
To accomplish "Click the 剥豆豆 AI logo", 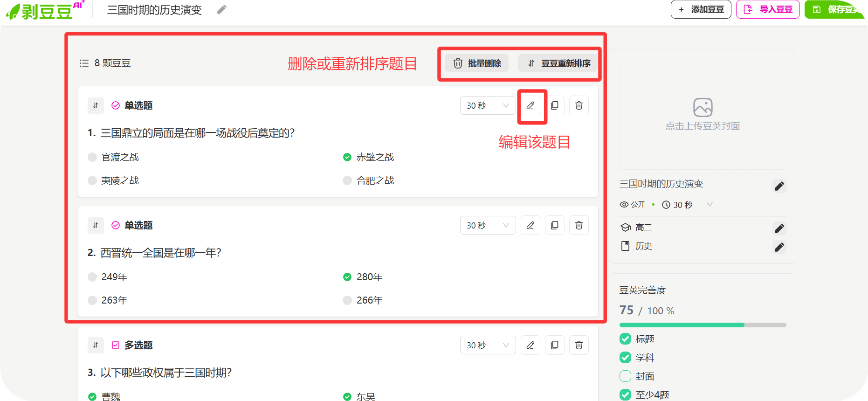I will 46,10.
